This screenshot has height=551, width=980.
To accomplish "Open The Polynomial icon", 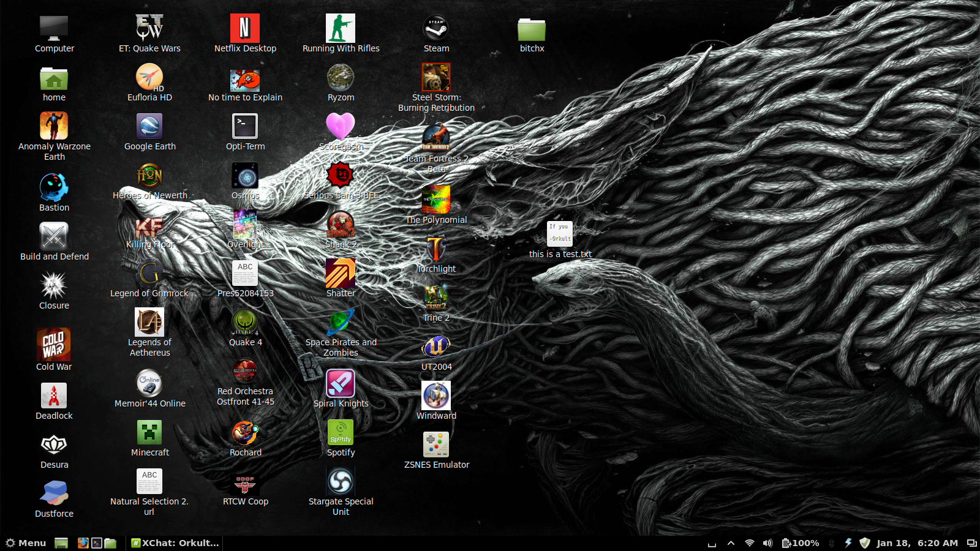I will 436,200.
